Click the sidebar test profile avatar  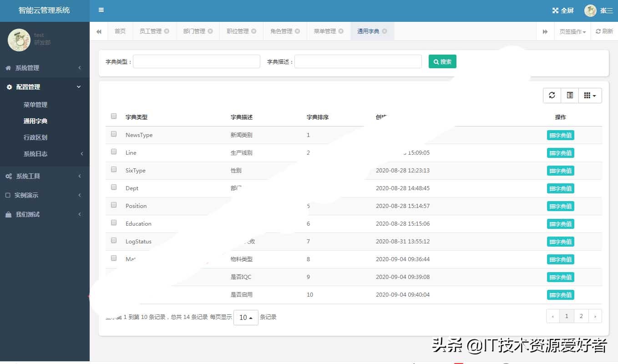coord(19,40)
